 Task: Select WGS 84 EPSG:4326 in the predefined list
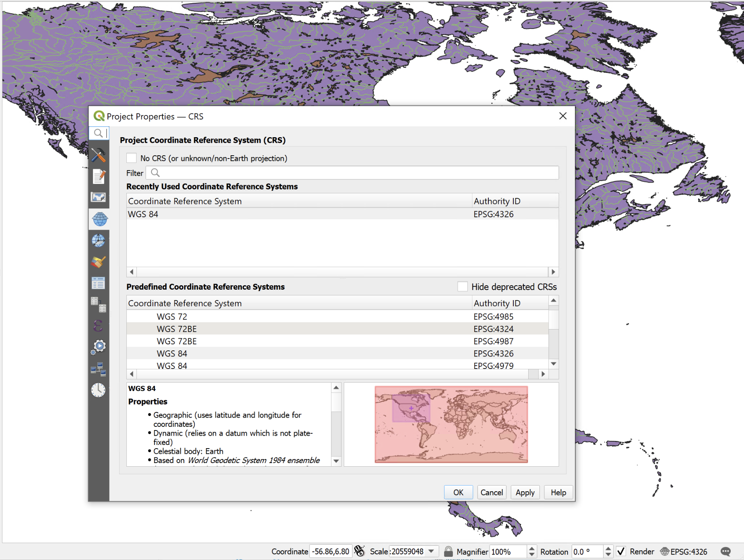pos(337,353)
